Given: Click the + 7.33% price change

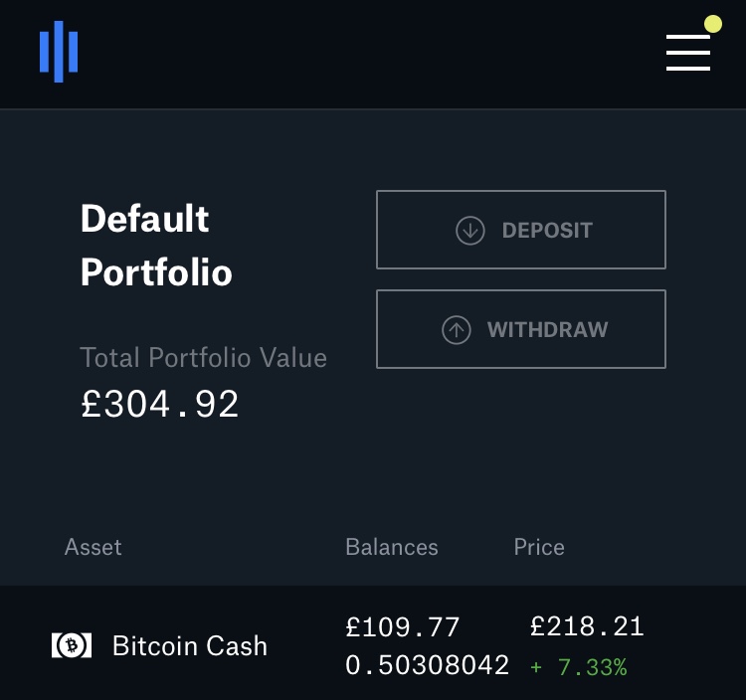Looking at the screenshot, I should tap(579, 667).
